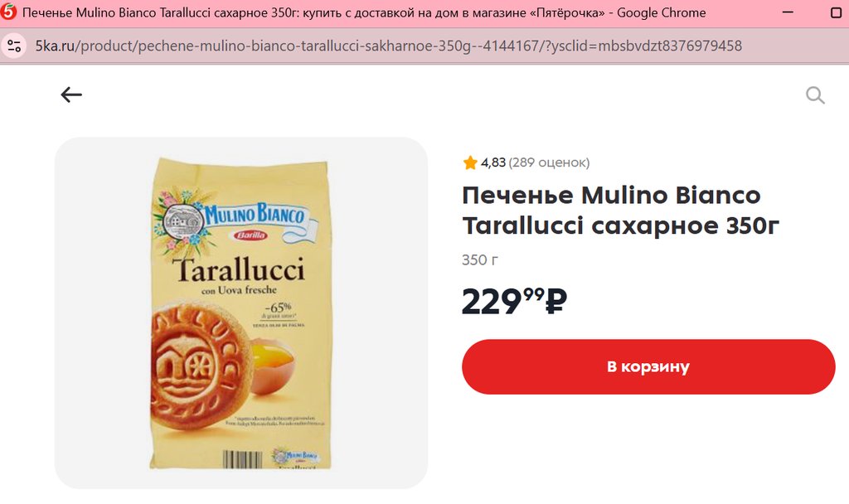849x504 pixels.
Task: Click the yellow star rating icon
Action: pyautogui.click(x=470, y=162)
